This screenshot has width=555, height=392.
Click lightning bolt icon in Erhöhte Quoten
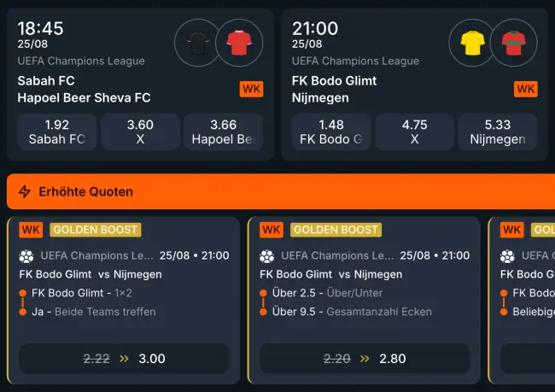click(25, 191)
